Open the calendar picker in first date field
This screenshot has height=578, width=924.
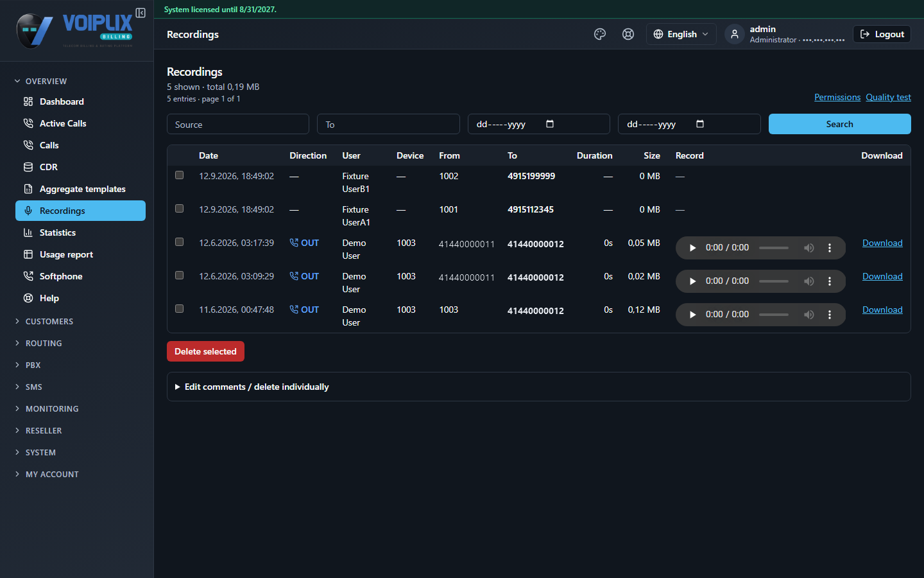(x=550, y=124)
